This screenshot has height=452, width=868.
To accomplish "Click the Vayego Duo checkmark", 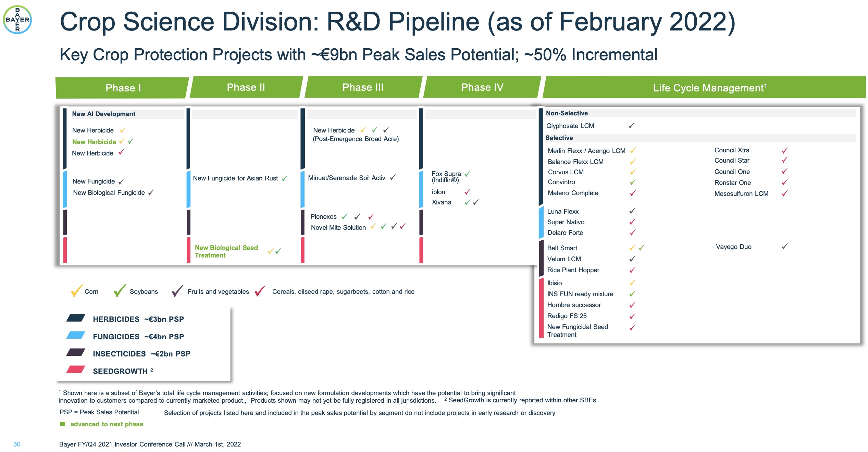I will [784, 247].
